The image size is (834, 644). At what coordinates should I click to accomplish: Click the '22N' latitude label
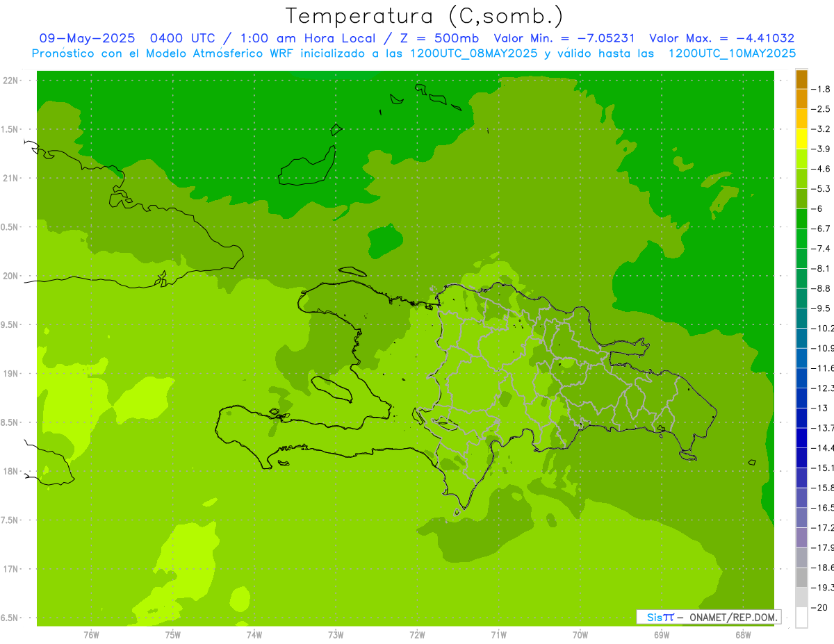(11, 81)
